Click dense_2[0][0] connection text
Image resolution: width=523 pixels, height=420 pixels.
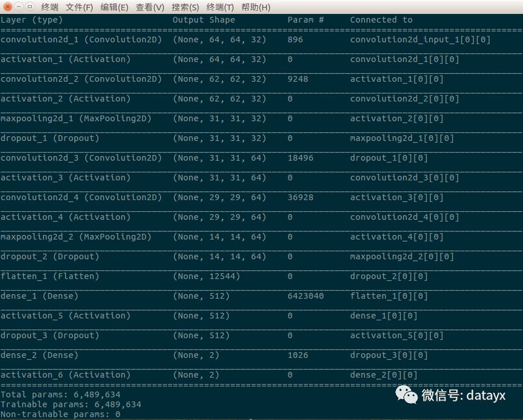pyautogui.click(x=384, y=375)
